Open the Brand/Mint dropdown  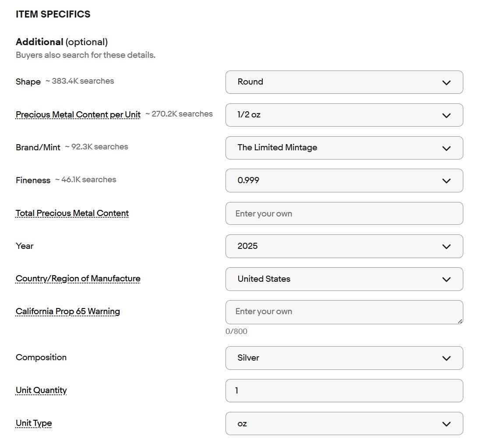click(x=344, y=148)
